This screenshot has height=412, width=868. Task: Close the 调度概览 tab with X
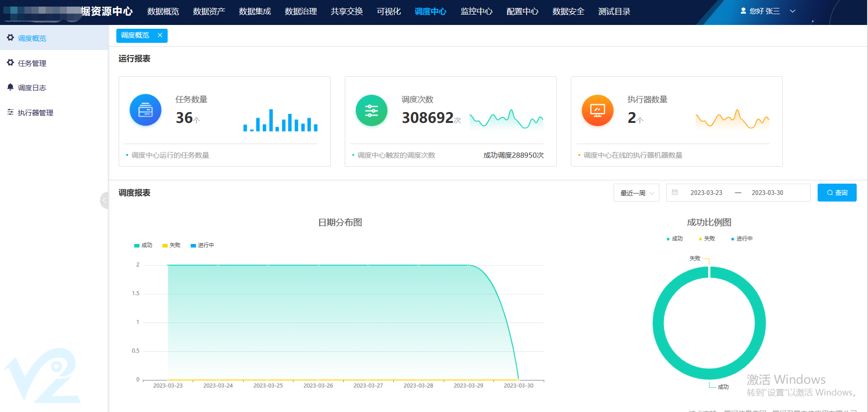pyautogui.click(x=160, y=35)
